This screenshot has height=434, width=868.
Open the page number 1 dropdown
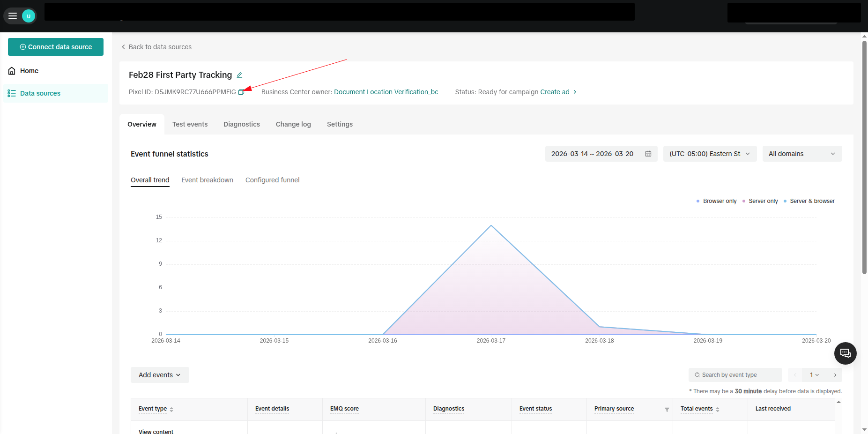click(x=815, y=375)
